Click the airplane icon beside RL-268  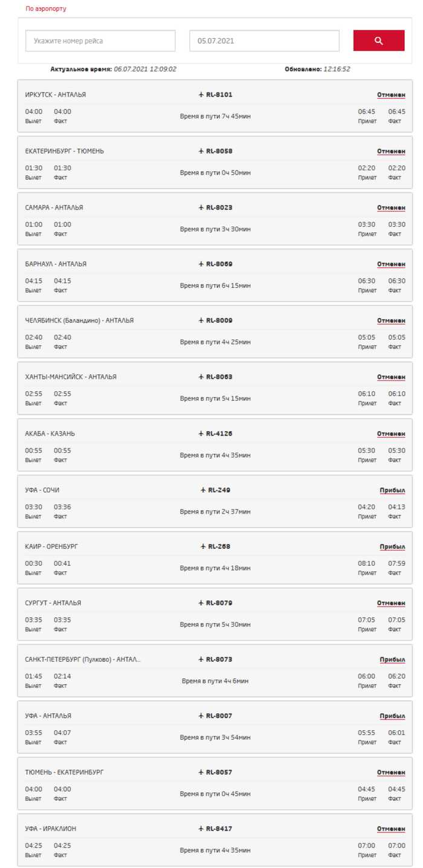click(x=203, y=546)
